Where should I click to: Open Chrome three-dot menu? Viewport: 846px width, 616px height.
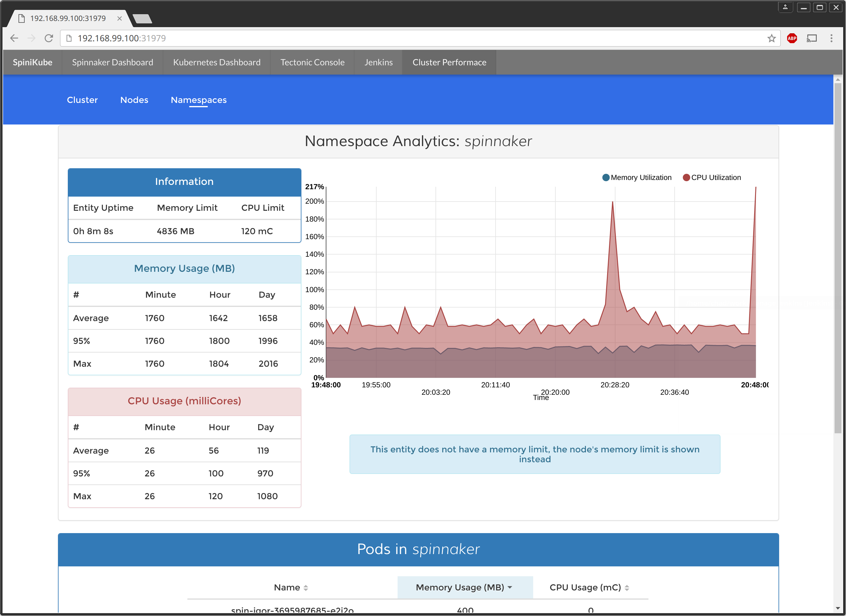(831, 38)
